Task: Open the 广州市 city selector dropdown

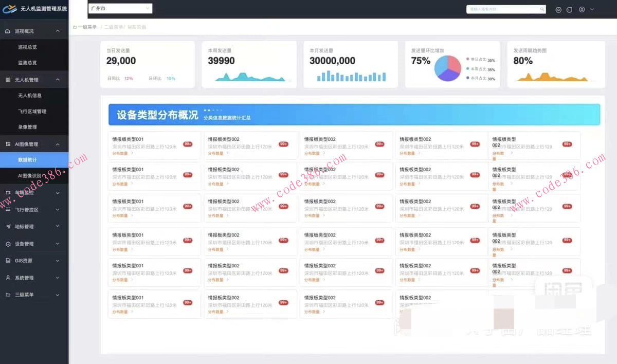Action: (x=120, y=8)
